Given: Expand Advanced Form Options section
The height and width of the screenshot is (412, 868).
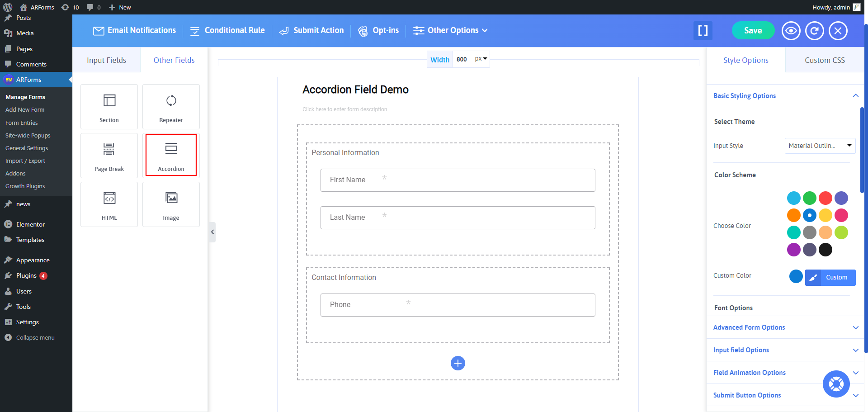Looking at the screenshot, I should click(785, 327).
